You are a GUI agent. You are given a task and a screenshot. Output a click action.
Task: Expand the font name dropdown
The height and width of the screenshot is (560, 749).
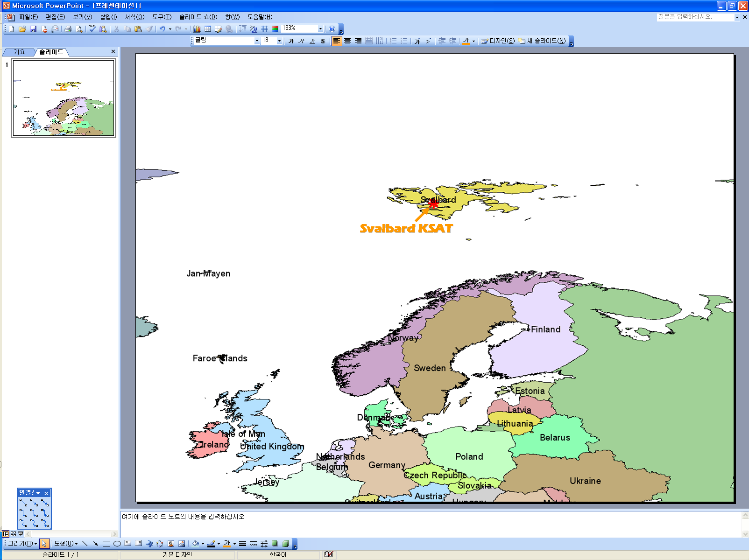click(257, 41)
